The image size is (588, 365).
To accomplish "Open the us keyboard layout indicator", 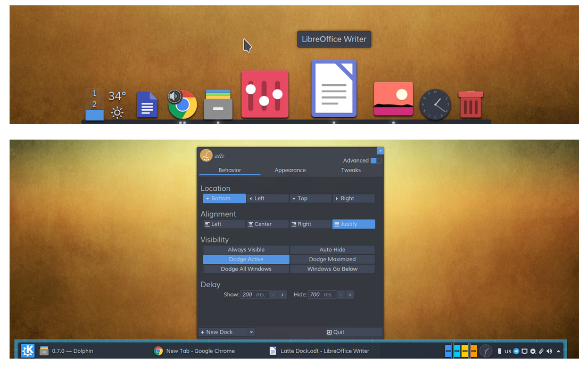I will point(508,351).
